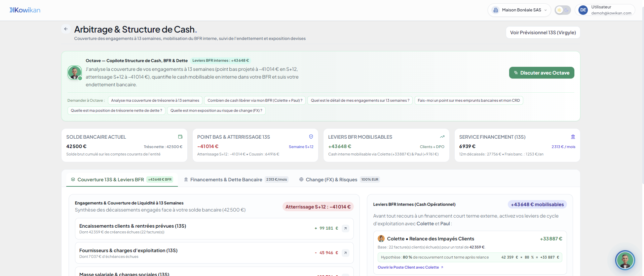Go back with the arrow icon

tap(66, 29)
